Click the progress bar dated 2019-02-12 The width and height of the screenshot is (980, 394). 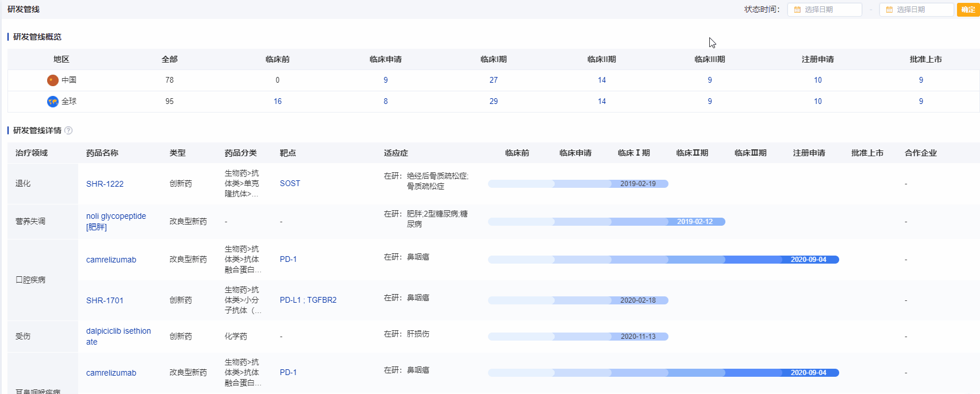point(606,222)
